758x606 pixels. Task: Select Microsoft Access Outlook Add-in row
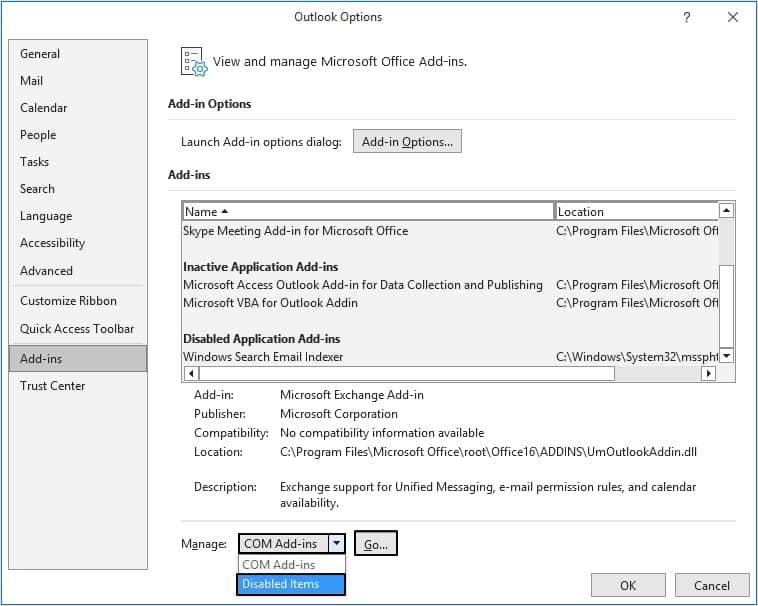[x=450, y=285]
